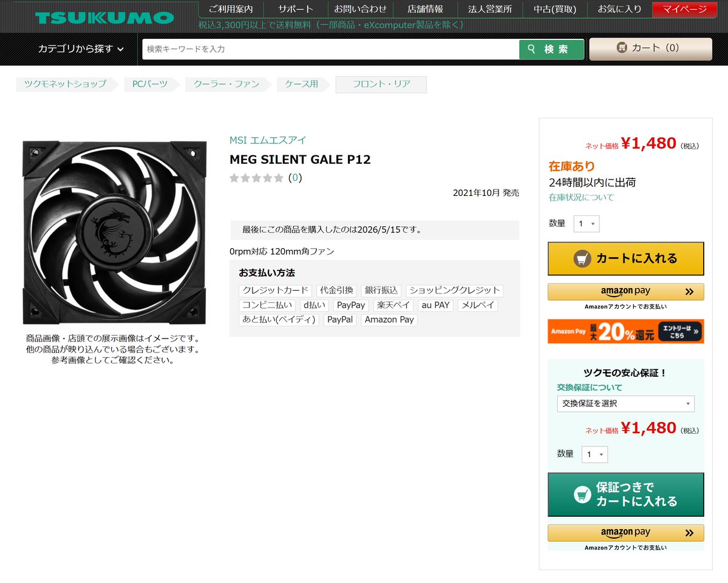Open the 在庫状況について link

click(581, 198)
